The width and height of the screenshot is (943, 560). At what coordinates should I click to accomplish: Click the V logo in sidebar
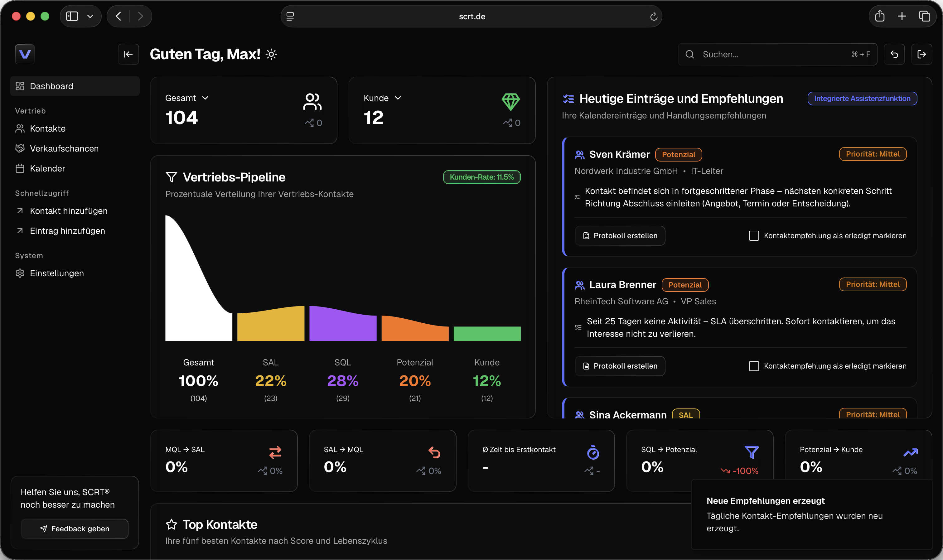25,54
